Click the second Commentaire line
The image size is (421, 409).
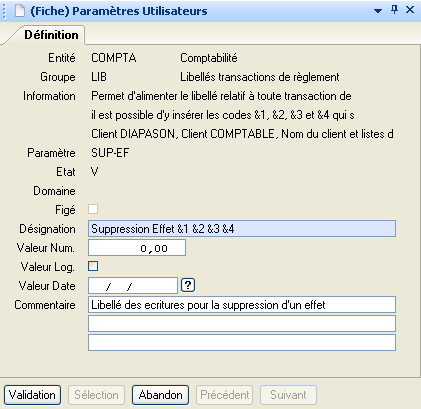pos(242,324)
